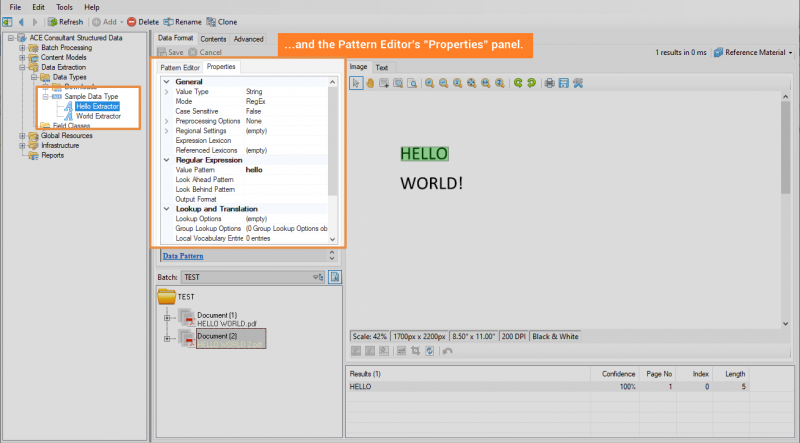800x443 pixels.
Task: Expand the Batch Processing tree node
Action: click(x=21, y=47)
